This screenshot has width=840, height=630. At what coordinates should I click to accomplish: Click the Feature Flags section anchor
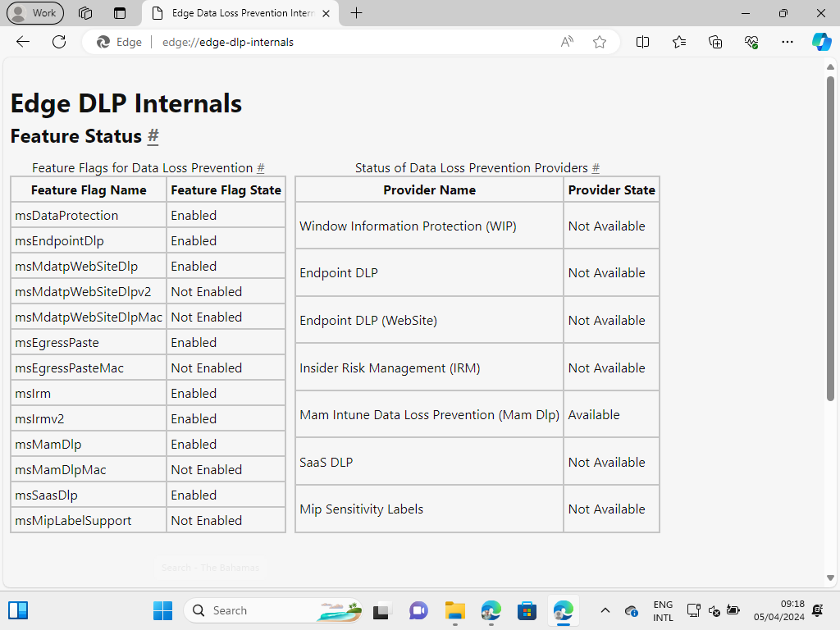click(261, 168)
